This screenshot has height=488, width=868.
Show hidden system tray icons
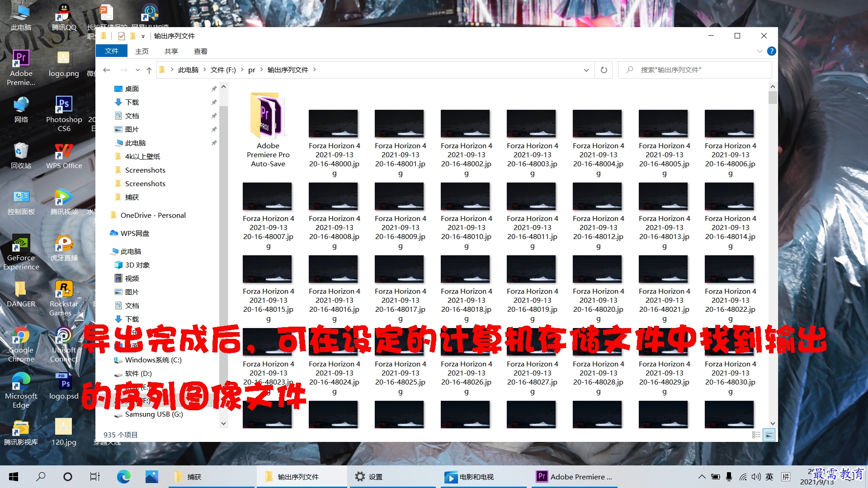pos(702,477)
